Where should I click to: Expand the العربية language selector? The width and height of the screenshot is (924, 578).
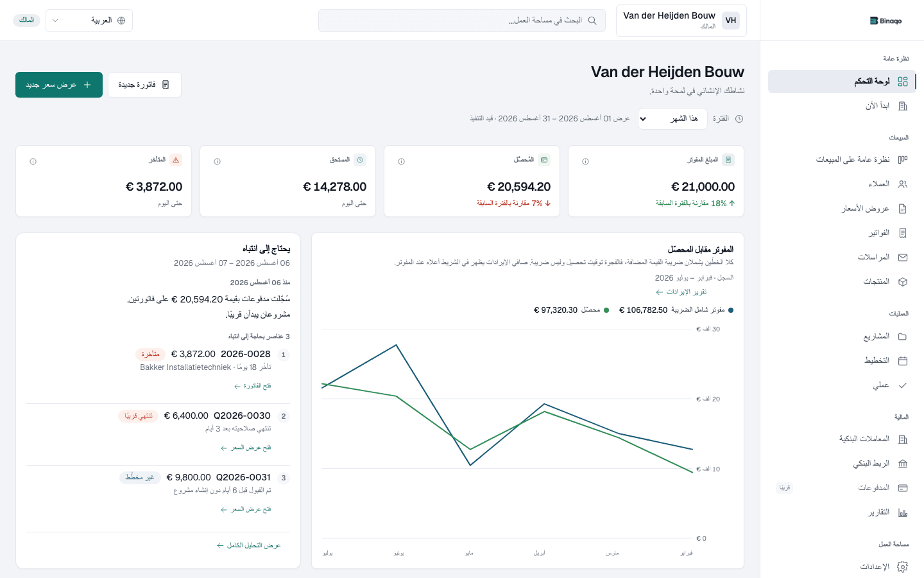coord(89,21)
